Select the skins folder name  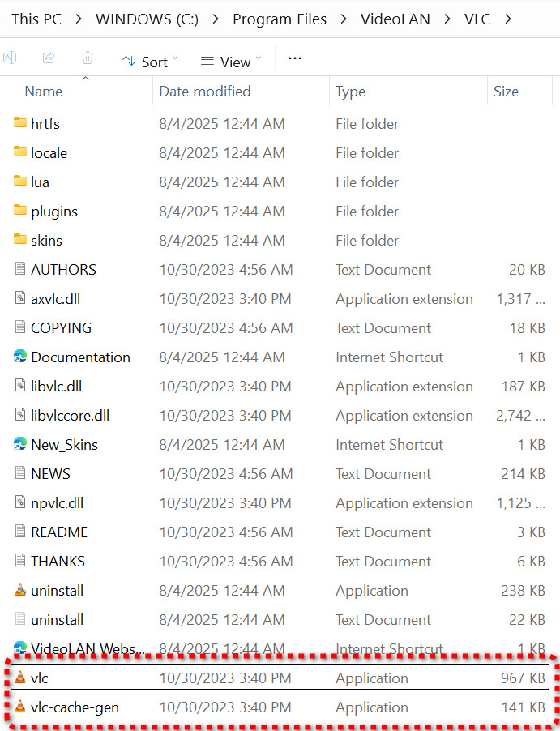point(47,241)
